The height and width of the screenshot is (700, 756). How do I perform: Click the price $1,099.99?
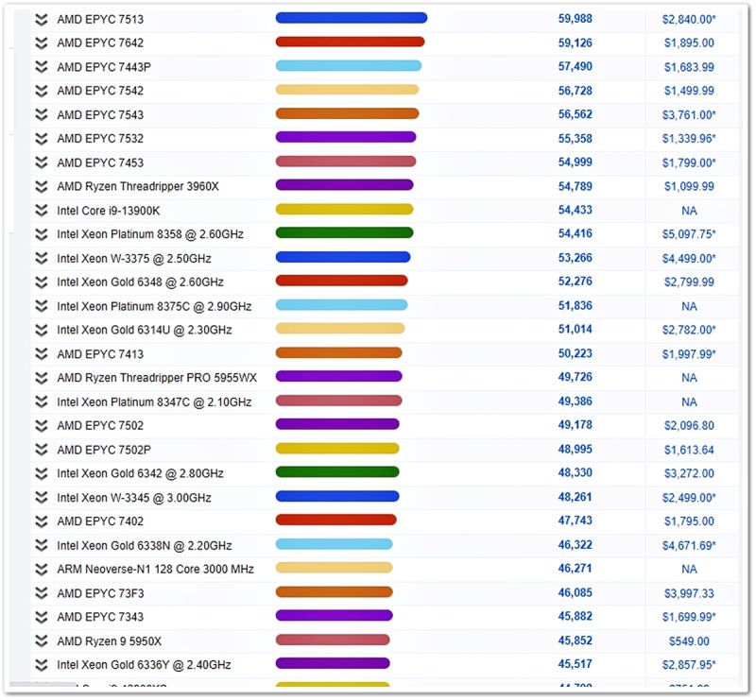tap(689, 186)
